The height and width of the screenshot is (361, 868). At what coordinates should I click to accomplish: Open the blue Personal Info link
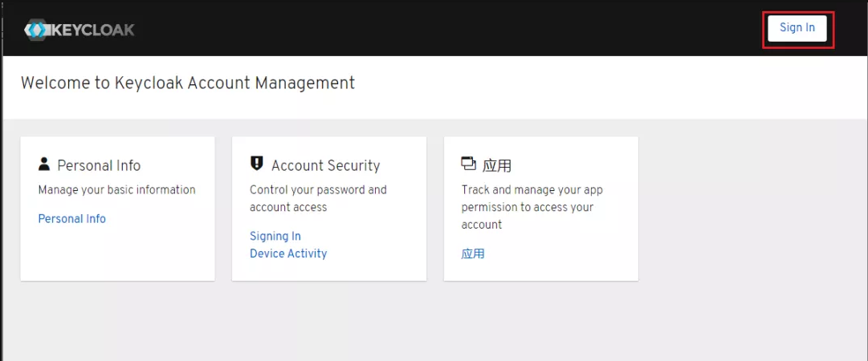click(x=71, y=219)
